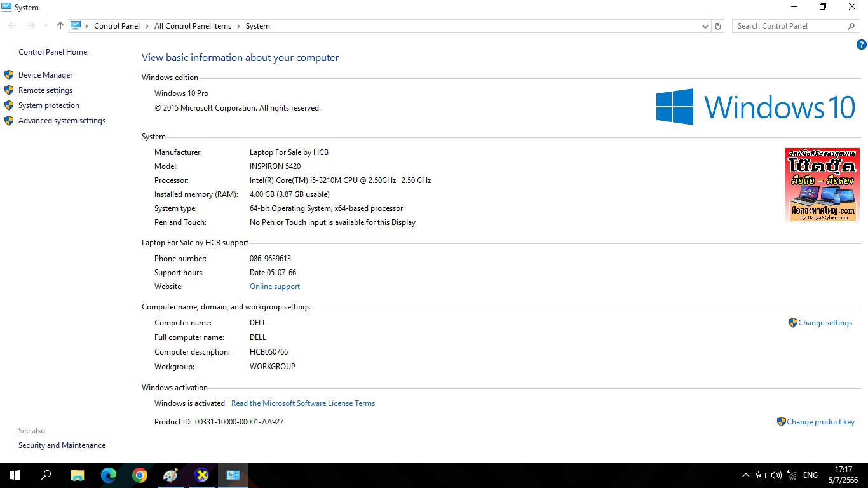Viewport: 868px width, 488px height.
Task: Click the ENG input language indicator
Action: (x=810, y=475)
